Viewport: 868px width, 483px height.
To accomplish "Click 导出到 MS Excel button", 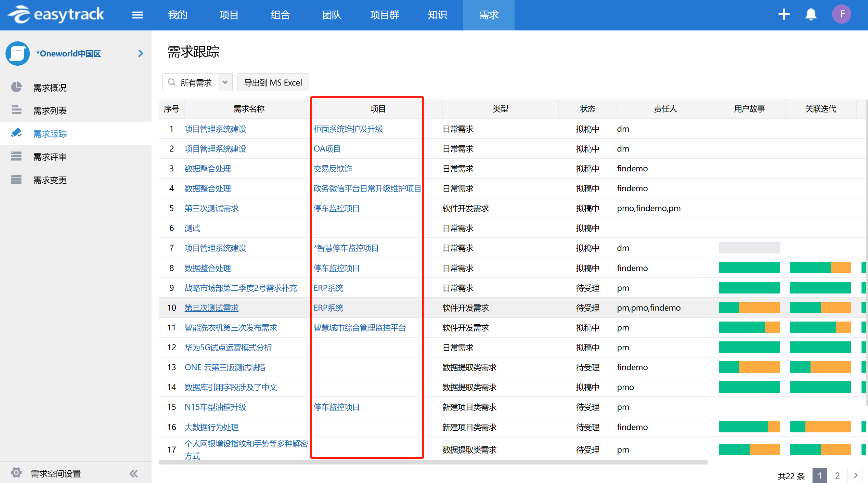I will (273, 82).
